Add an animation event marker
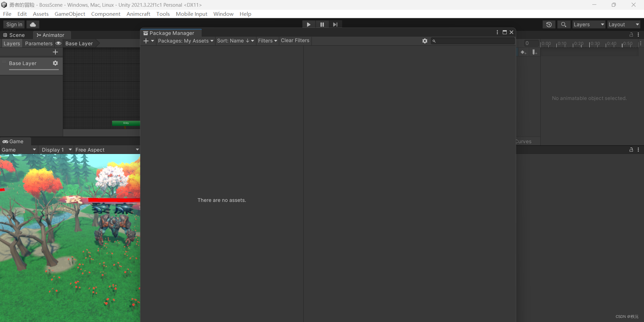Viewport: 644px width, 322px height. pos(535,52)
